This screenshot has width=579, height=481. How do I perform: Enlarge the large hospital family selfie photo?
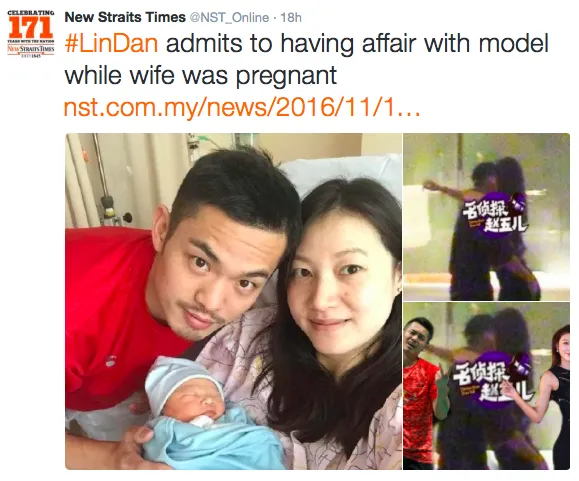234,301
